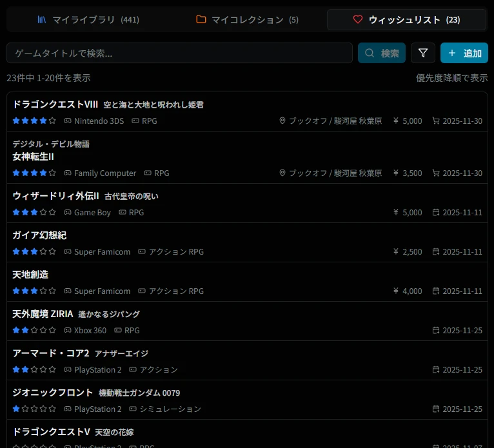Open ドラゴンクエストVIII entry title
494x448 pixels.
pyautogui.click(x=55, y=104)
